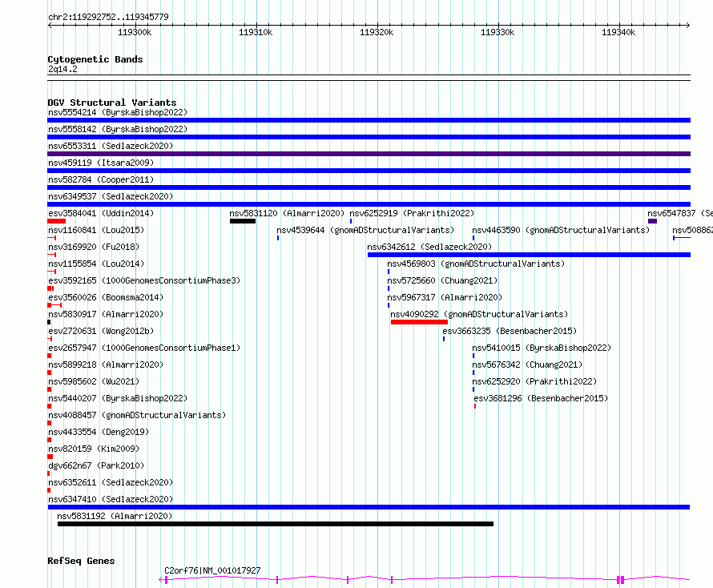This screenshot has height=588, width=713.
Task: Select nsv5985602 (Wu2021) label
Action: (94, 381)
